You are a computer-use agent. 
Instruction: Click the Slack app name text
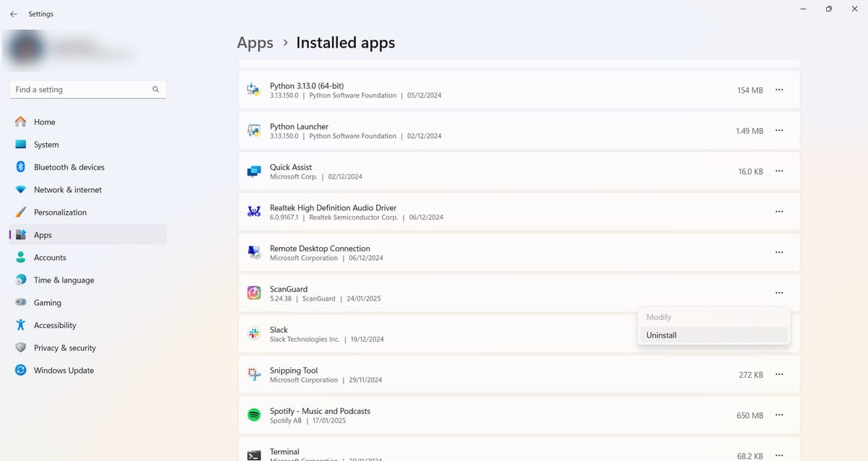[279, 329]
